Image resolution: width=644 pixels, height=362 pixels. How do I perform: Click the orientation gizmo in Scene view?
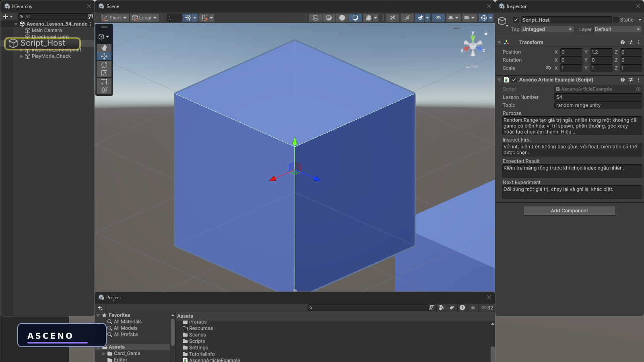pyautogui.click(x=473, y=46)
